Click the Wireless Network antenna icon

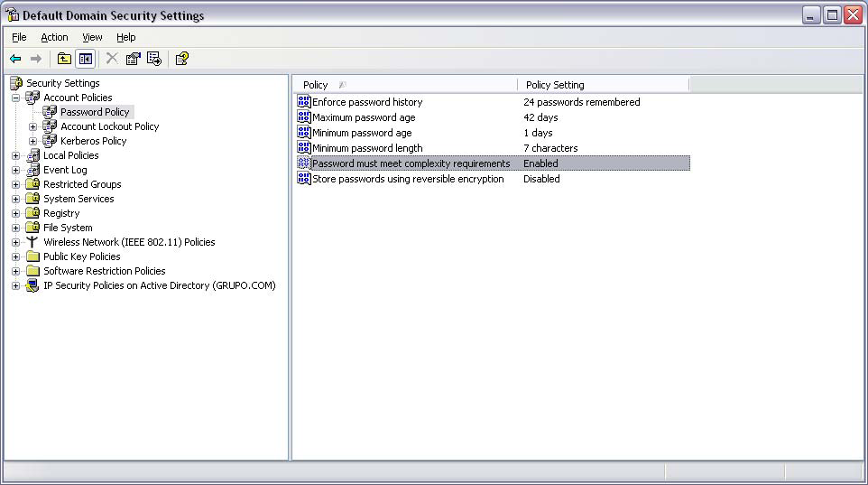point(32,242)
